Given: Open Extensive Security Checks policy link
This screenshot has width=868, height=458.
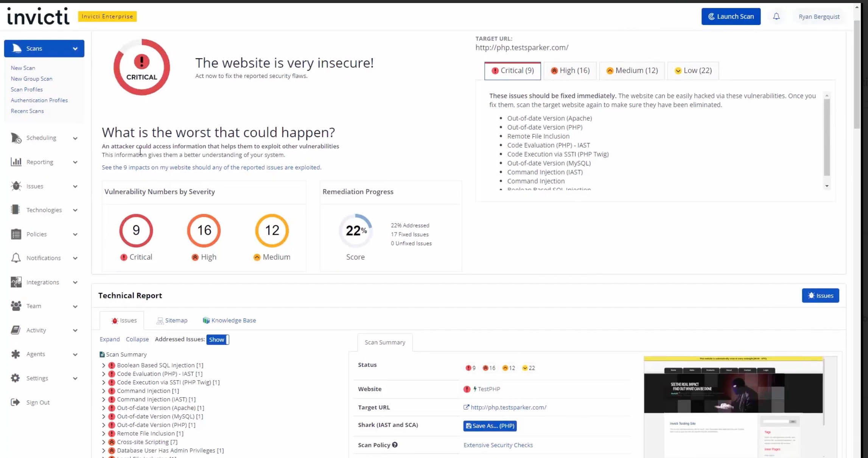Looking at the screenshot, I should click(498, 445).
